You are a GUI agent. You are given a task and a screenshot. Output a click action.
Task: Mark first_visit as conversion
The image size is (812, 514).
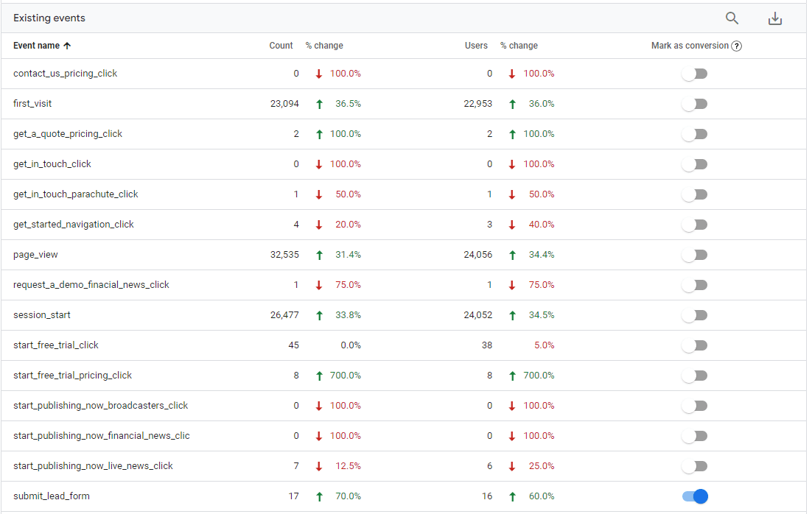point(695,104)
